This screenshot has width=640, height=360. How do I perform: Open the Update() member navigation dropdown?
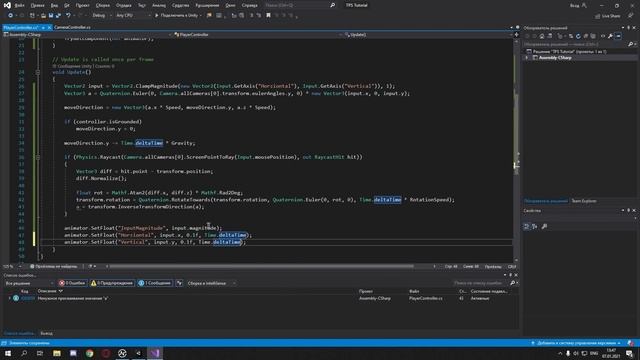click(x=428, y=35)
